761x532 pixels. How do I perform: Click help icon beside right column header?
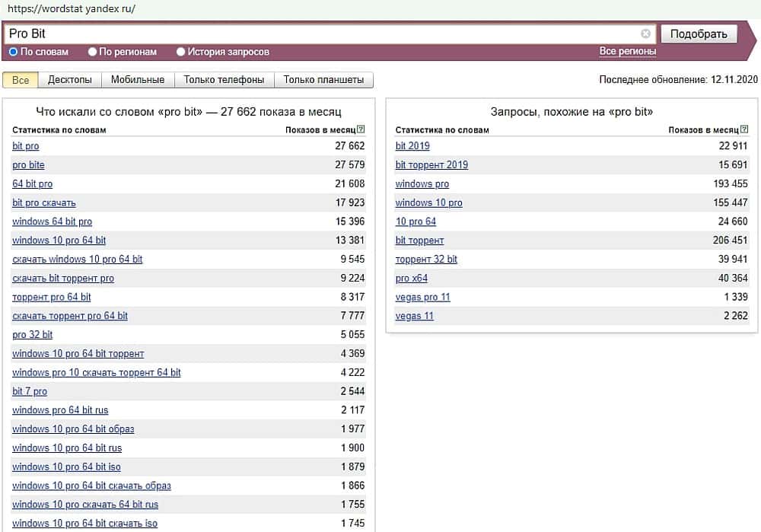[744, 130]
